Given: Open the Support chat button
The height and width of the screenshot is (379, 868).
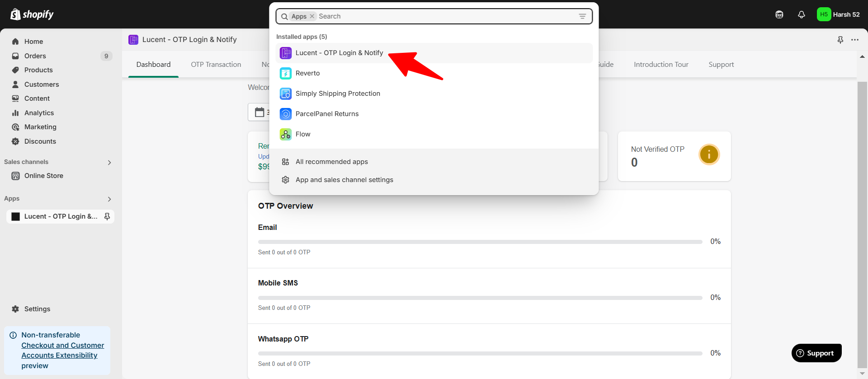Looking at the screenshot, I should 816,353.
